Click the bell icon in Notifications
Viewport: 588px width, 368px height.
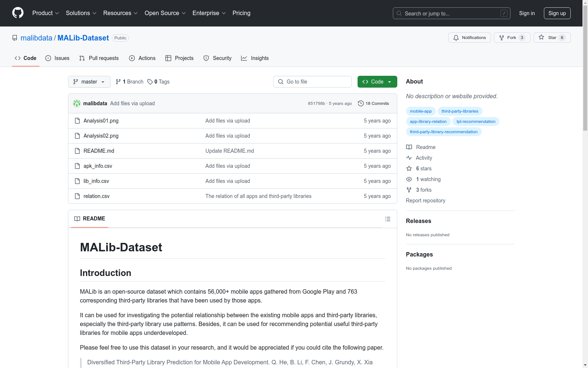(x=456, y=38)
